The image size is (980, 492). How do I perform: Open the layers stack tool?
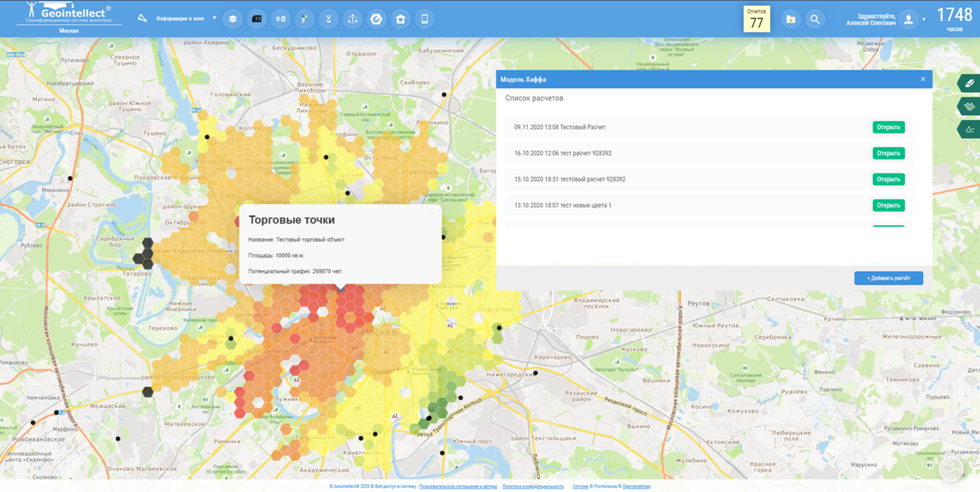coord(233,19)
